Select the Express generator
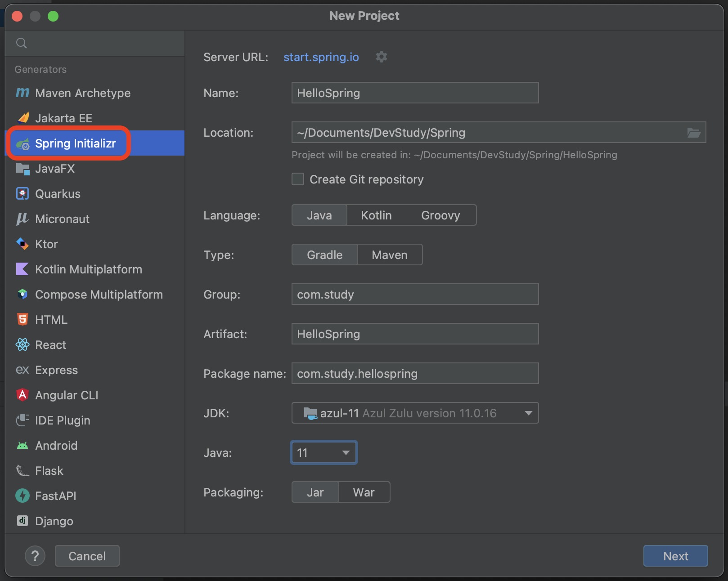This screenshot has width=728, height=581. pos(94,370)
